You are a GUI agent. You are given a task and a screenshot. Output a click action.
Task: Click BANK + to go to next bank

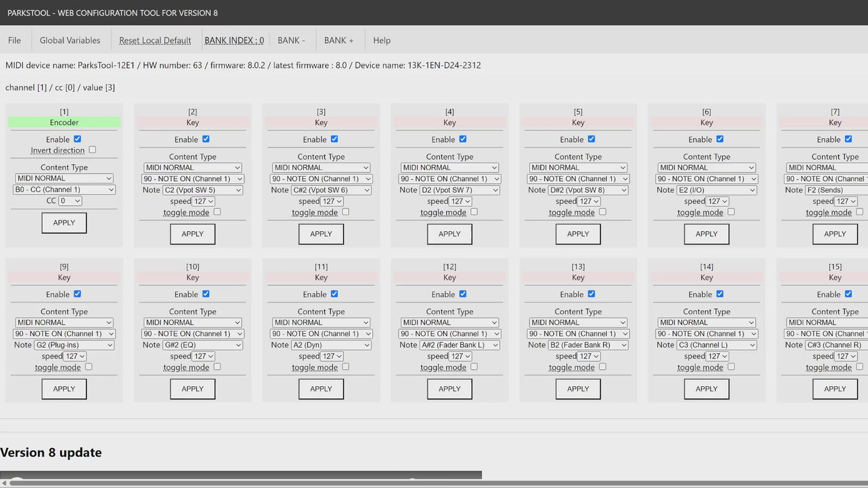tap(339, 40)
